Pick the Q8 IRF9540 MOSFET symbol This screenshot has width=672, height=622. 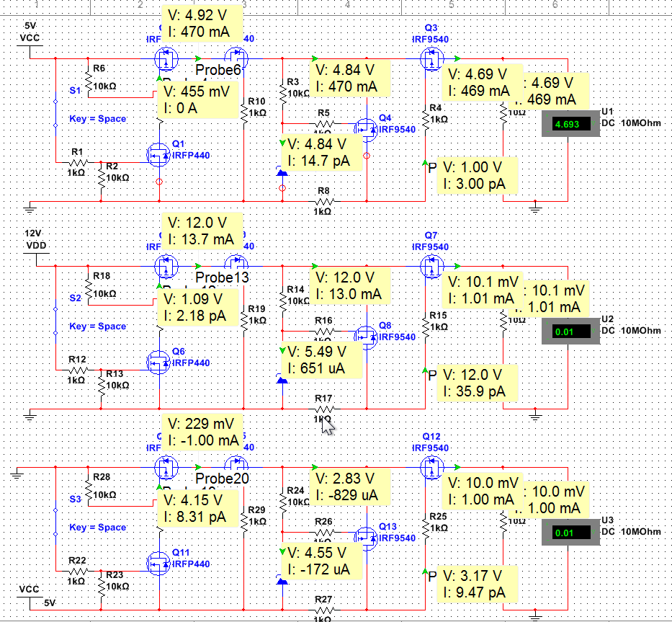click(x=367, y=337)
